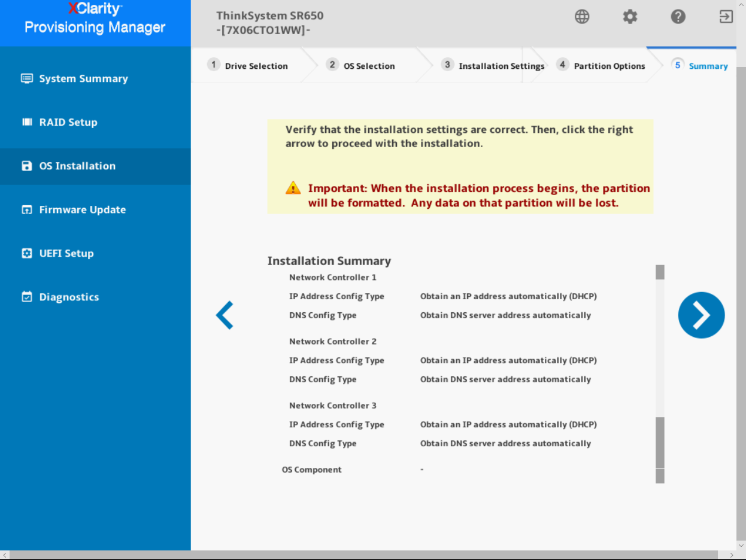Click Network Controller 2 DNS automatic value

point(505,379)
